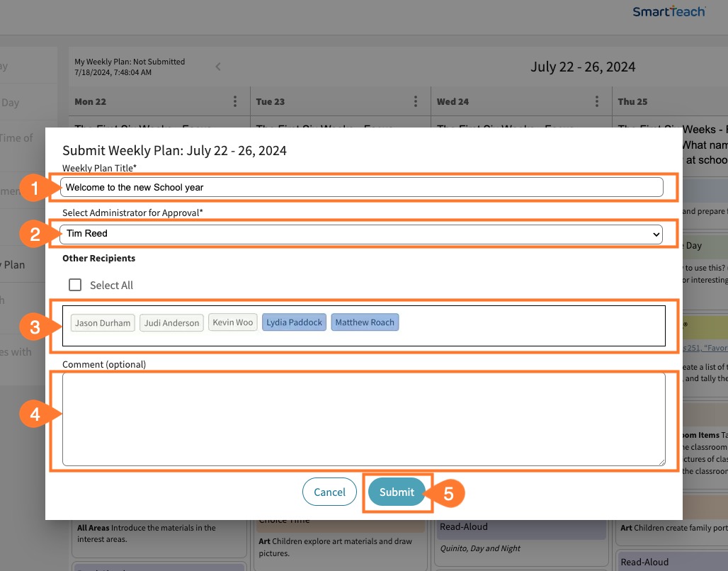Open the s251 'Favorites' link
Viewport: 728px width, 571px height.
point(708,348)
